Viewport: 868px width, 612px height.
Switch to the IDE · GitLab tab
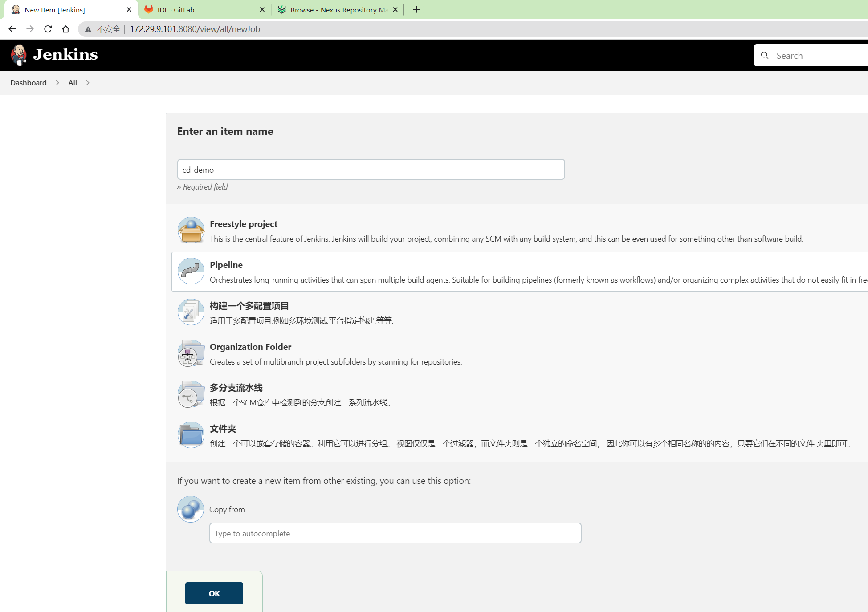(204, 10)
